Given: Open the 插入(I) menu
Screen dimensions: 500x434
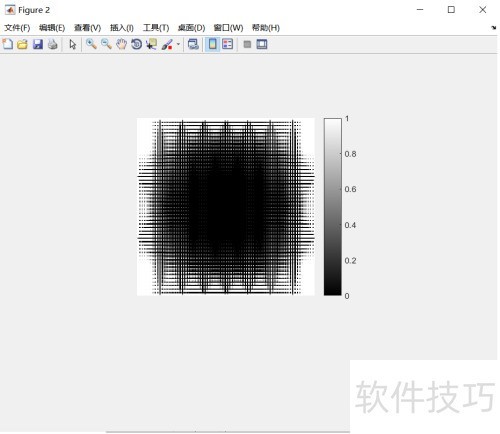Looking at the screenshot, I should click(122, 28).
